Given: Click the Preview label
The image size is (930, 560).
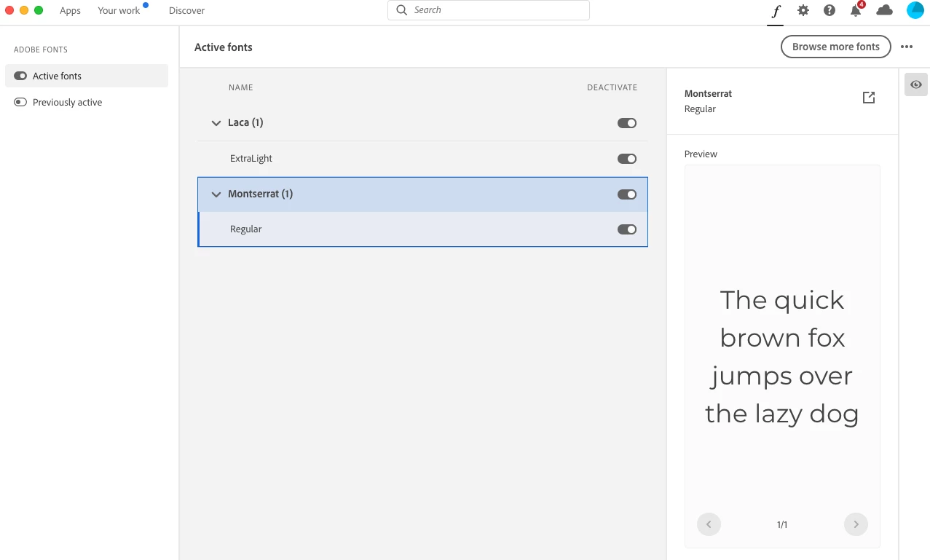Looking at the screenshot, I should pyautogui.click(x=701, y=154).
